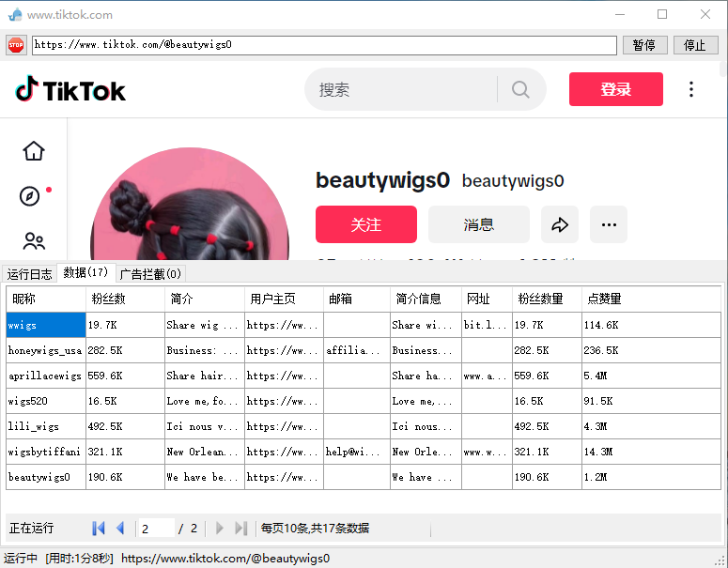Click the www.a... website cell
Image resolution: width=728 pixels, height=568 pixels.
click(x=487, y=376)
